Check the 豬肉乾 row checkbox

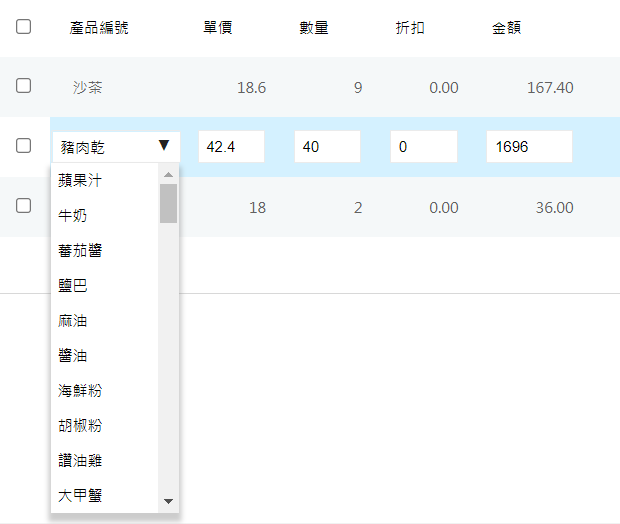(x=23, y=146)
